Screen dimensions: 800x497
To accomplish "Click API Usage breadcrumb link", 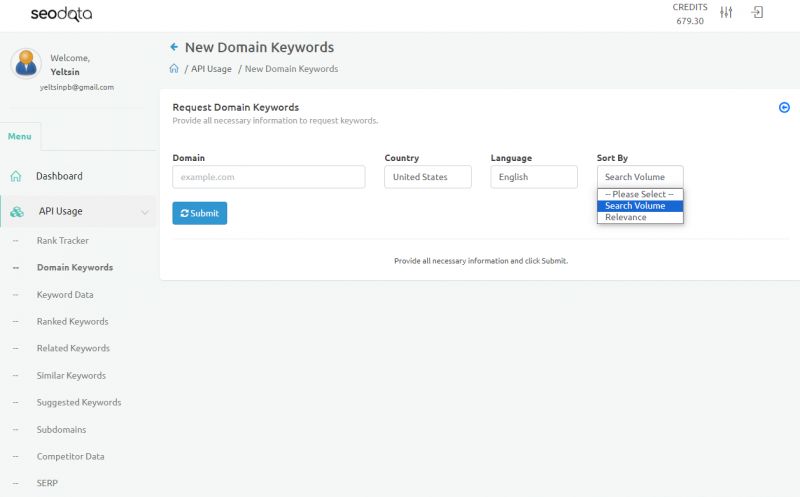I will point(211,69).
